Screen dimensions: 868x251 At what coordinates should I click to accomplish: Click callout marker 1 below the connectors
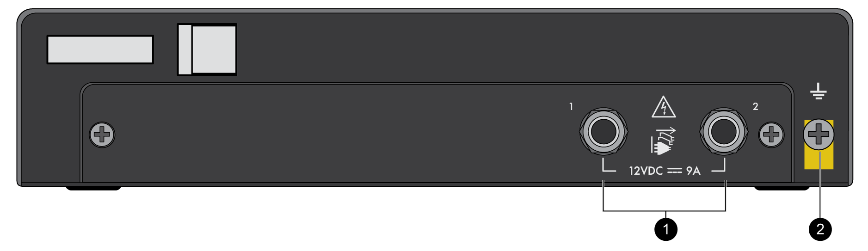tap(666, 229)
